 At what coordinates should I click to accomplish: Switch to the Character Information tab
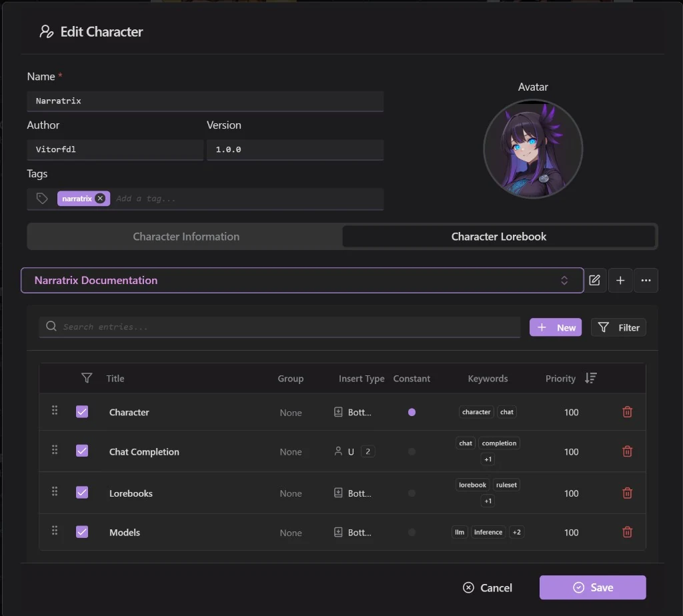click(186, 237)
